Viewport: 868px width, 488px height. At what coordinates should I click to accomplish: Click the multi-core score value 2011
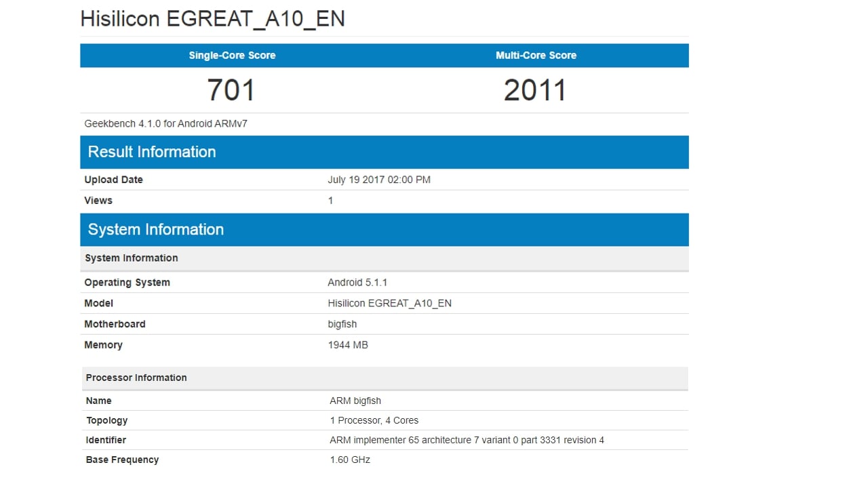(536, 89)
